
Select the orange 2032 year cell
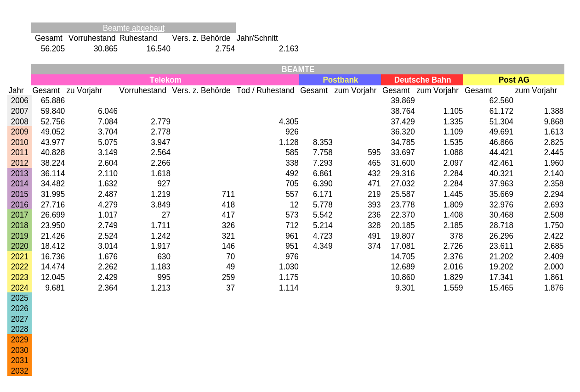point(19,371)
